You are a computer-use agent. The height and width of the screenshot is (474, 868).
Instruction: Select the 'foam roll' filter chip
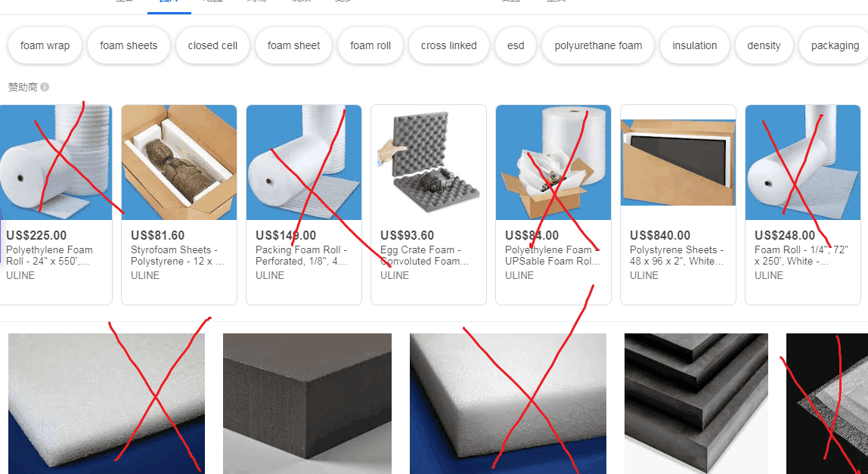(x=370, y=45)
